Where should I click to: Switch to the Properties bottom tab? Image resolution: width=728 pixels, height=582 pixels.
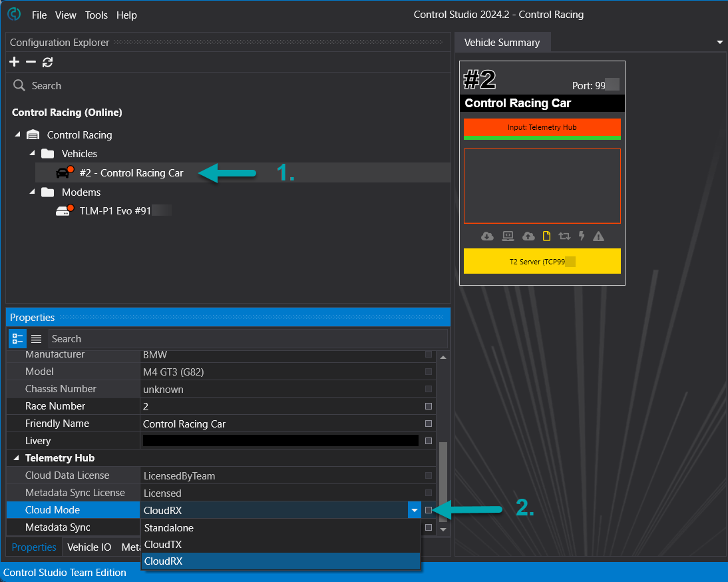click(x=34, y=547)
